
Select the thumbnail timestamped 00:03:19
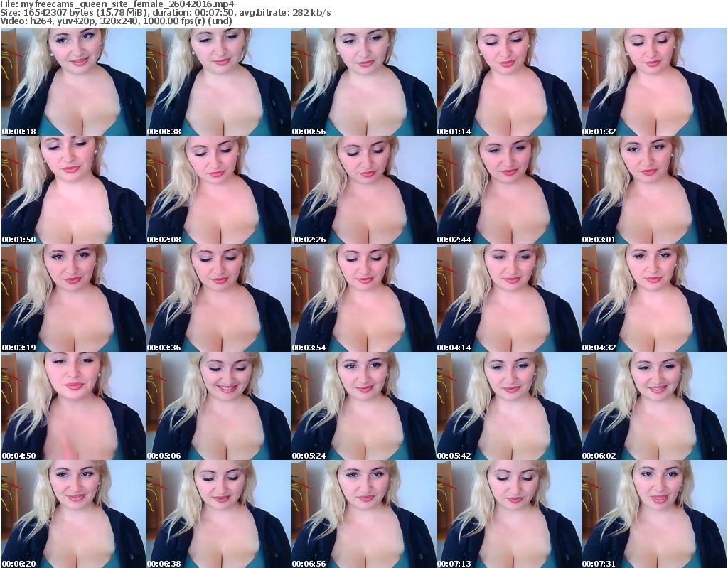73,298
